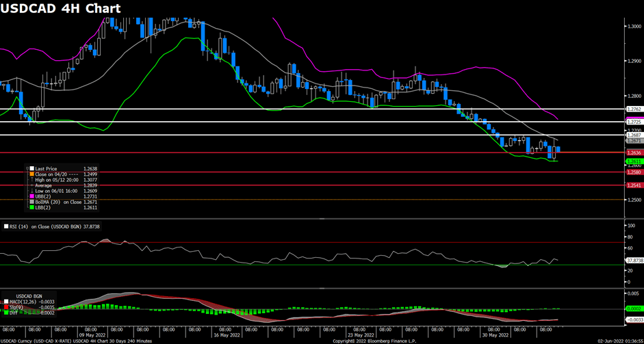The height and width of the screenshot is (344, 644).
Task: Click the gray BollMA (20) legend swatch
Action: click(x=32, y=202)
